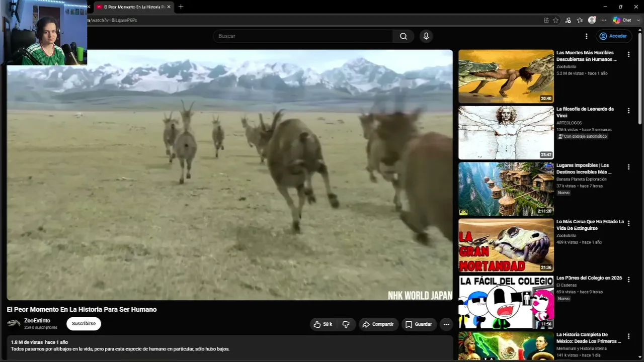Click the Con doblaje automático badge
644x362 pixels.
click(x=582, y=136)
